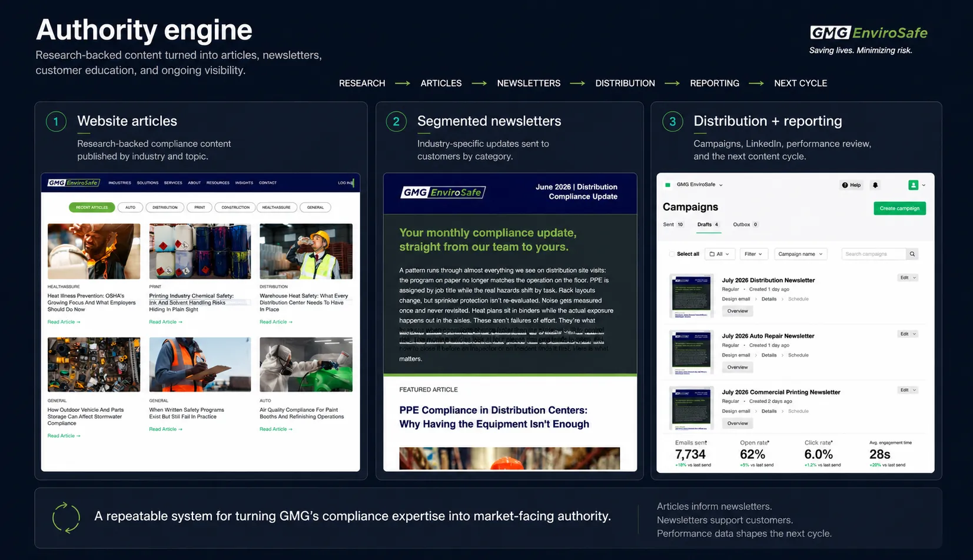The image size is (973, 560).
Task: Switch to the Drafts tab
Action: 708,225
